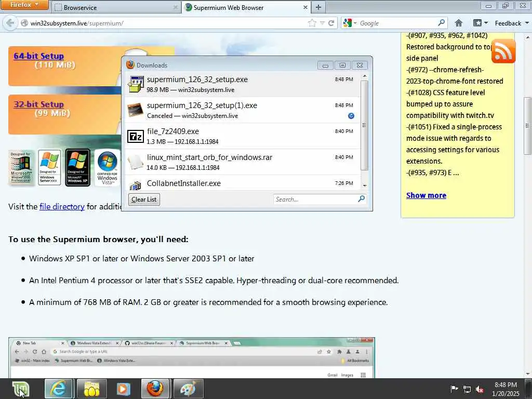Viewport: 532px width, 399px height.
Task: Retry the canceled supermium download
Action: click(351, 116)
